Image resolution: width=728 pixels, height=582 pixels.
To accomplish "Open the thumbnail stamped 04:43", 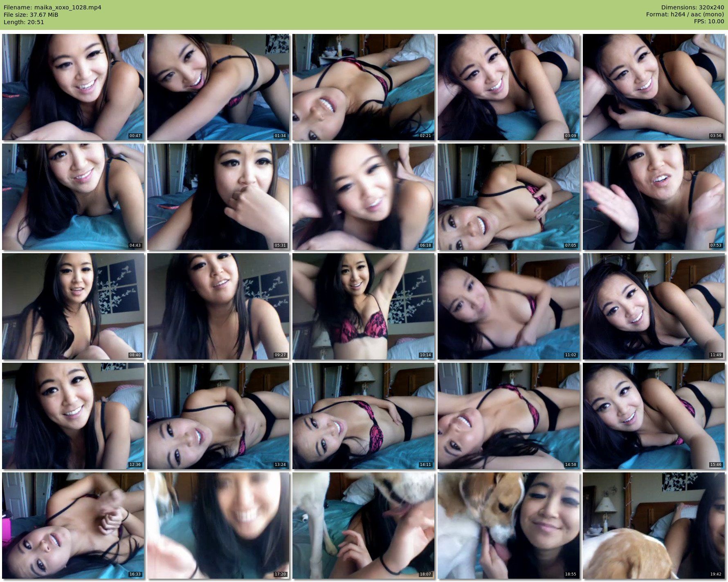I will coord(73,197).
